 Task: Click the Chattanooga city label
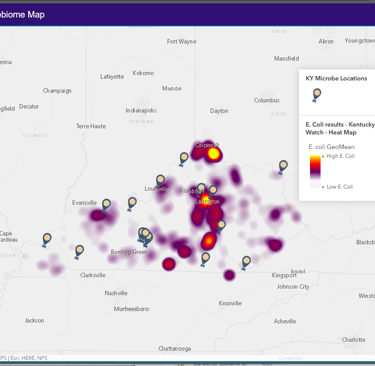(x=175, y=349)
